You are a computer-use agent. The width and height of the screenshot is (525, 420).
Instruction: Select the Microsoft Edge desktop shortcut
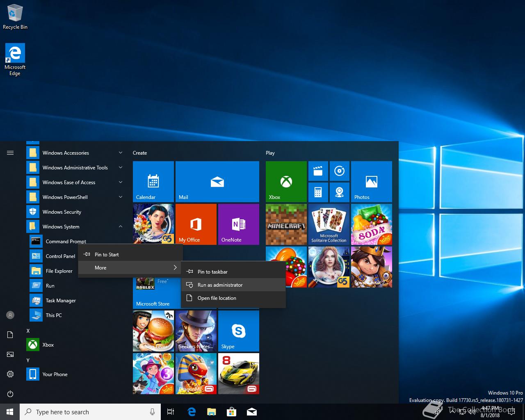click(x=15, y=60)
